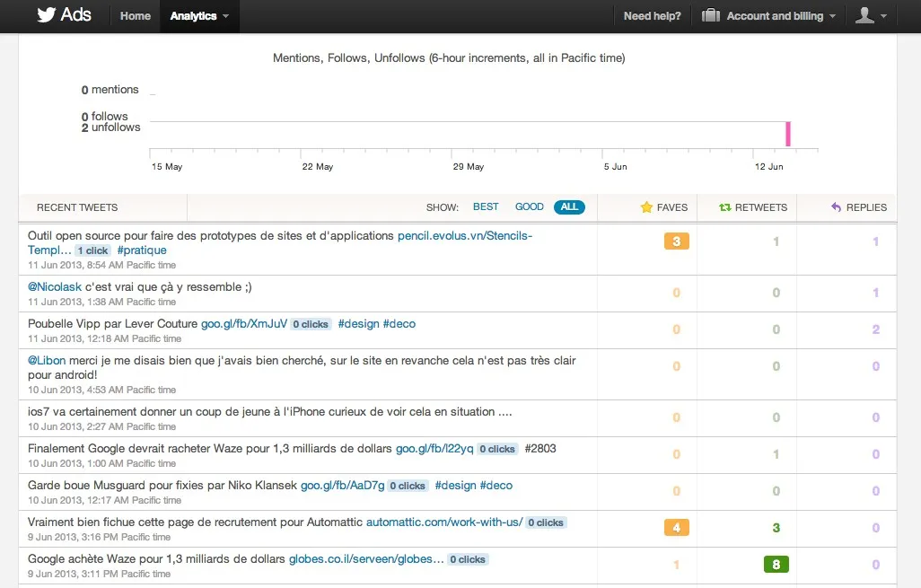The height and width of the screenshot is (588, 921).
Task: Click the green 8 retweets badge
Action: 776,565
